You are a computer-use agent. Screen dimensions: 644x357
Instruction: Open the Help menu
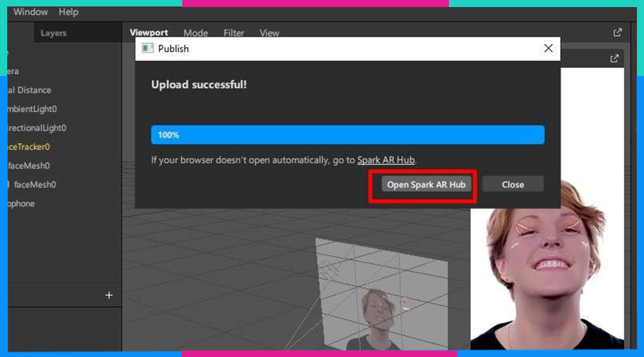click(68, 12)
